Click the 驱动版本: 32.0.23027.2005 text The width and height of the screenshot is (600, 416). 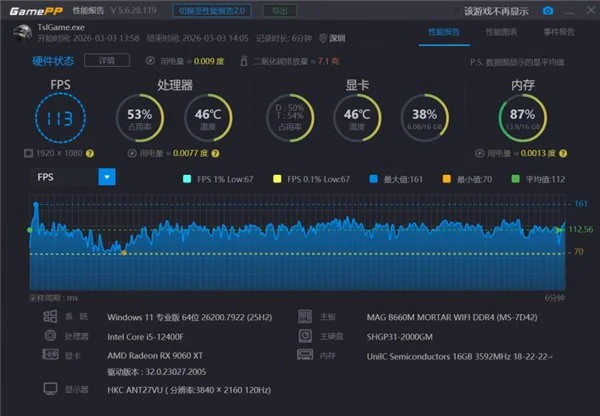click(x=157, y=372)
